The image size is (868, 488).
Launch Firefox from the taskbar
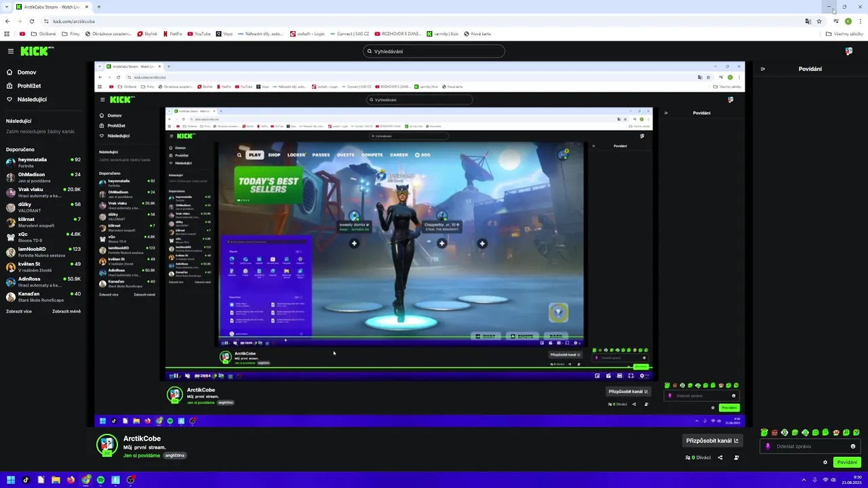pos(71,480)
